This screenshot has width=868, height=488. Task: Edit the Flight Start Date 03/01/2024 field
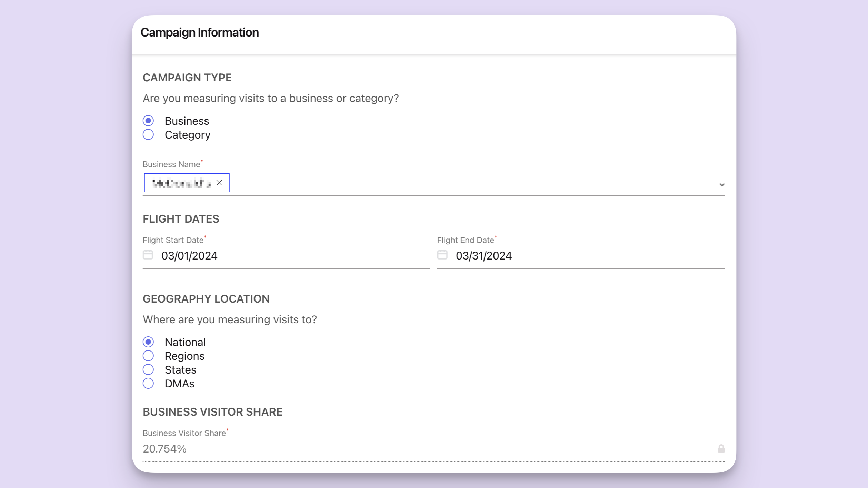[x=286, y=256]
